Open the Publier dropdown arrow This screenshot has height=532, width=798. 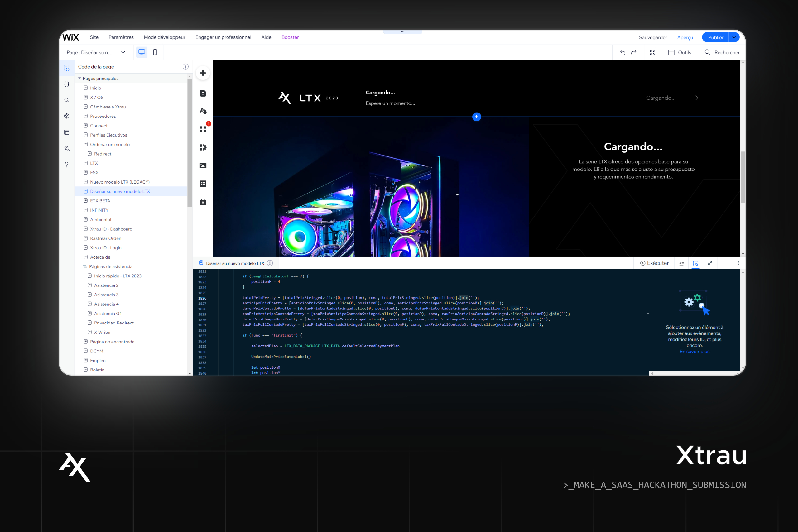734,37
